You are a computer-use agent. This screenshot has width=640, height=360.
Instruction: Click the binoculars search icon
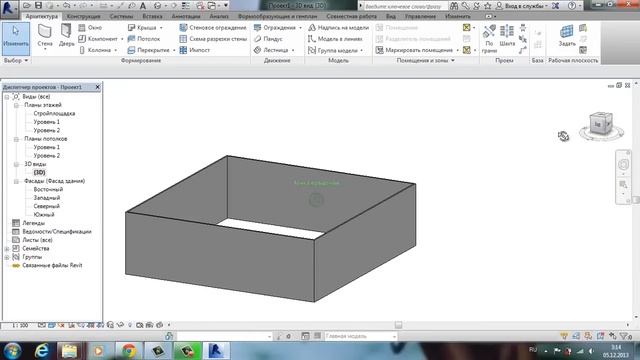453,6
